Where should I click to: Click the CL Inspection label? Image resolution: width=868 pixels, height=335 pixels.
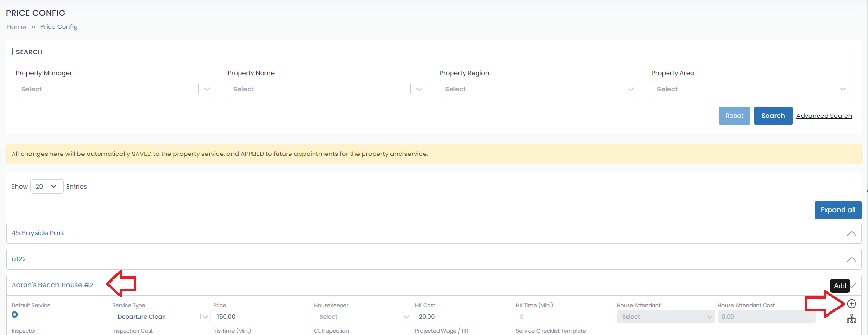331,331
